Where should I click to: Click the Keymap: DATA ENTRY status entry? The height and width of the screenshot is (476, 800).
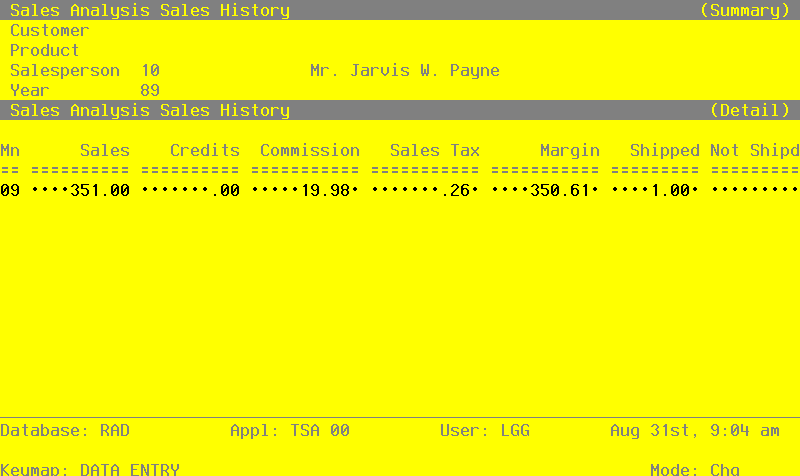pos(90,469)
